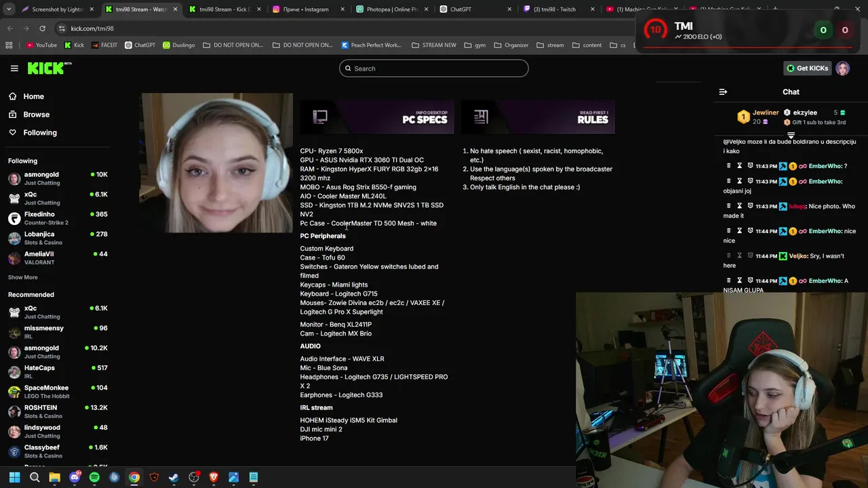Screen dimensions: 868x488
Task: Open Discord from the taskbar
Action: click(75, 477)
